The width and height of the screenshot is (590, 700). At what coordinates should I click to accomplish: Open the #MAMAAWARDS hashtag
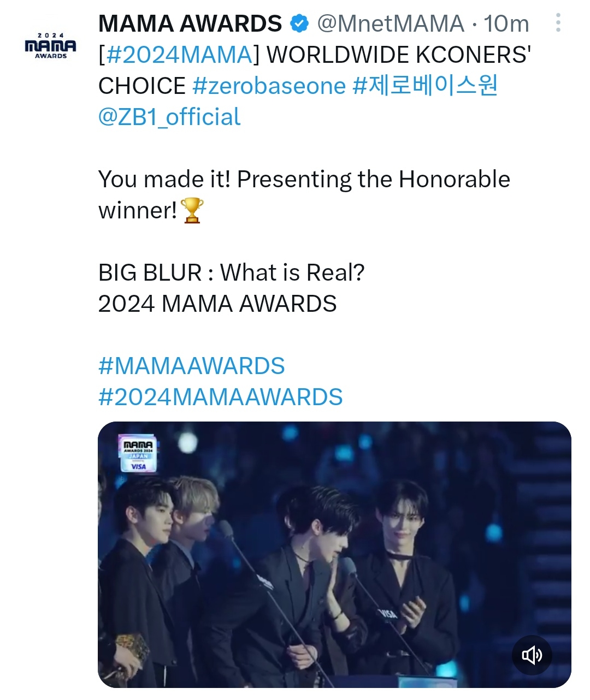pyautogui.click(x=192, y=366)
